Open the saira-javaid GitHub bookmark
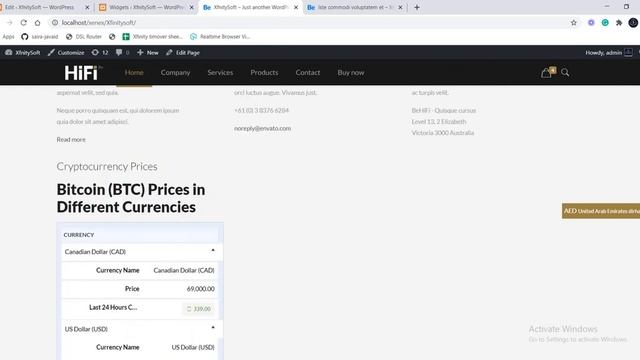Viewport: 640px width, 360px height. pyautogui.click(x=40, y=37)
